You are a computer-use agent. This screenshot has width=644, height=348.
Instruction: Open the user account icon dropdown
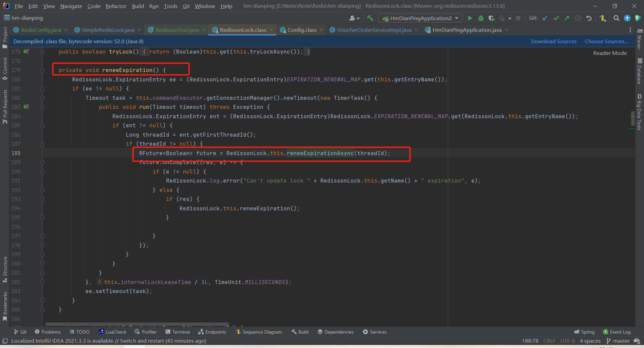pos(354,18)
